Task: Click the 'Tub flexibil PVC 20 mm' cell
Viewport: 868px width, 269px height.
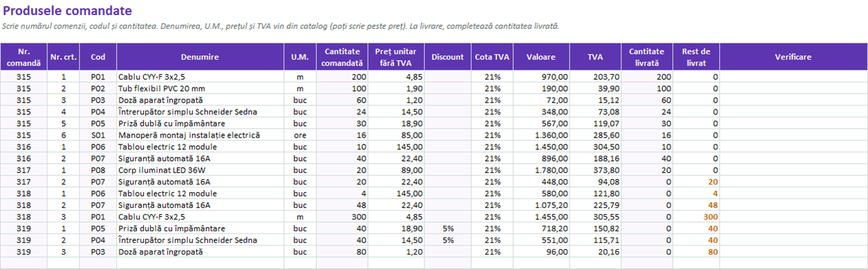Action: point(200,89)
